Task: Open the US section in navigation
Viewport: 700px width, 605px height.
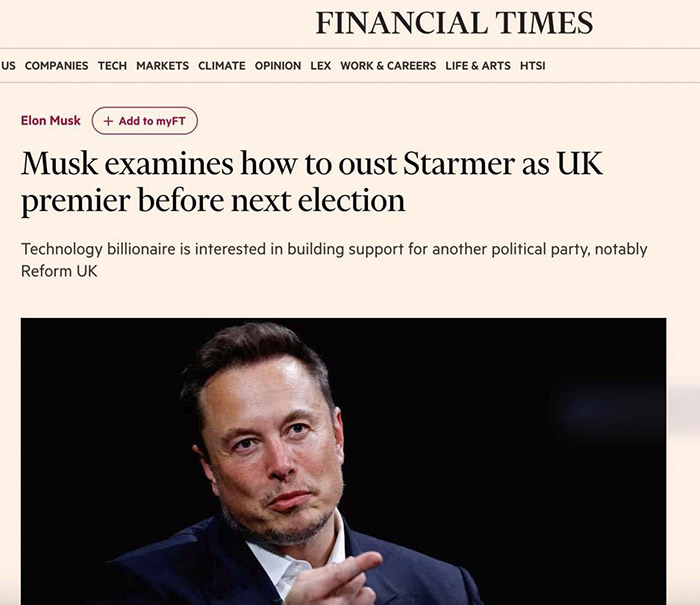Action: click(8, 66)
